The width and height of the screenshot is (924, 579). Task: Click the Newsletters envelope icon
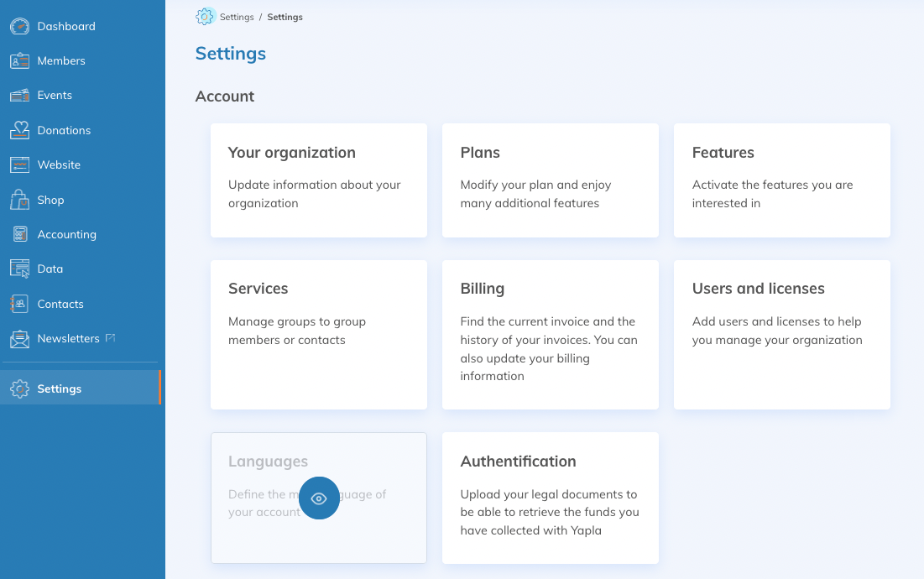point(18,338)
